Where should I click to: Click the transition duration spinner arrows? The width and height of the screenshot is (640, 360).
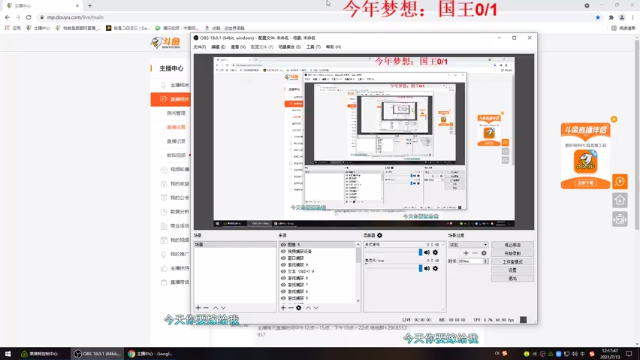(x=486, y=261)
